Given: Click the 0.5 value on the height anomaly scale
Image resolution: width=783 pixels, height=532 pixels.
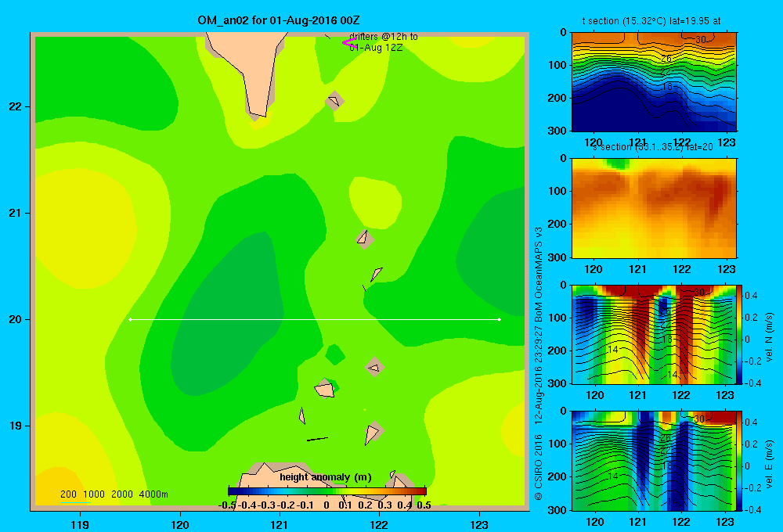Looking at the screenshot, I should [424, 505].
